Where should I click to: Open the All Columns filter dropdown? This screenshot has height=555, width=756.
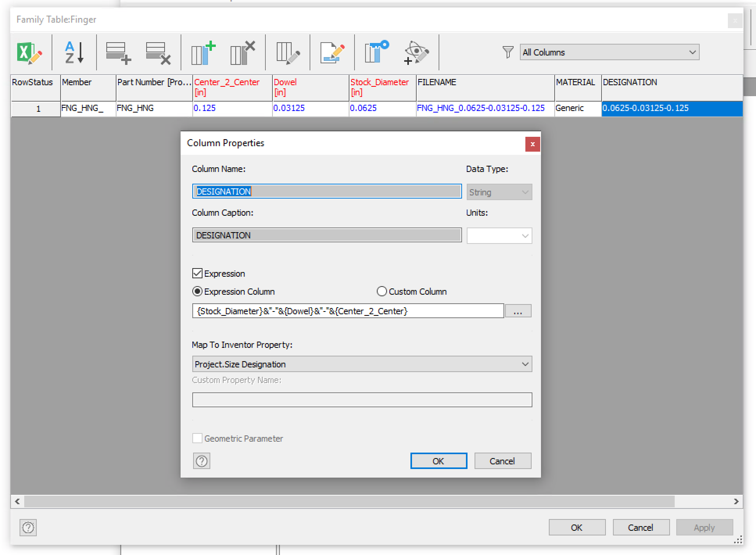tap(692, 52)
